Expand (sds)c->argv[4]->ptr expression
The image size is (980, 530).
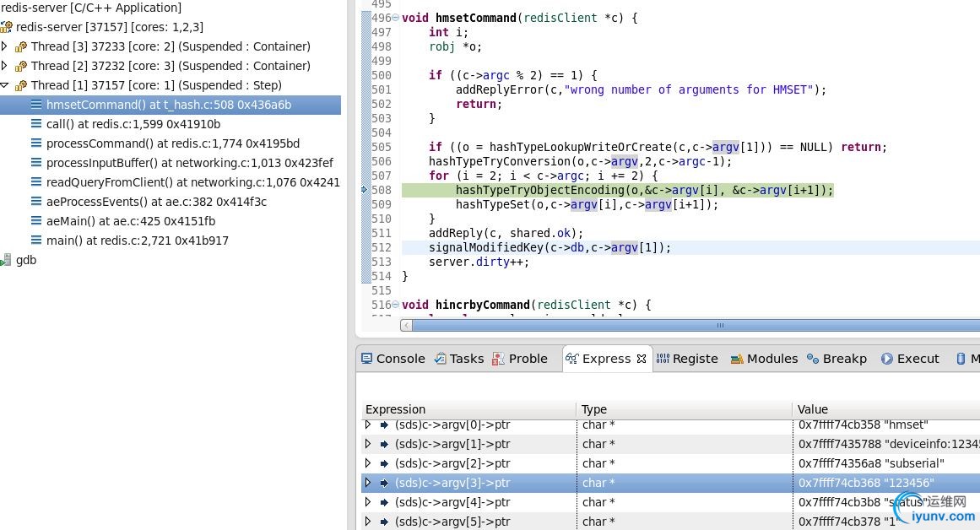tap(367, 502)
